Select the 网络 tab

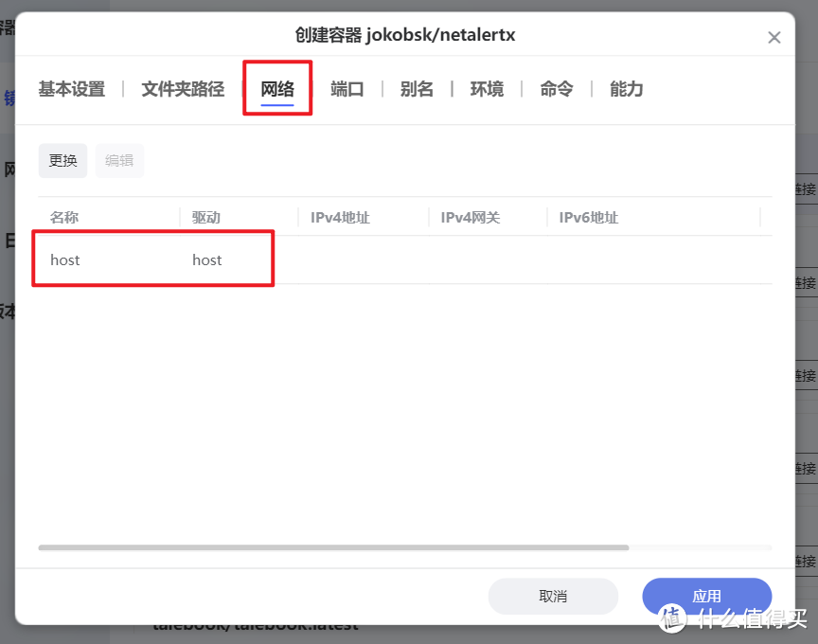(277, 88)
